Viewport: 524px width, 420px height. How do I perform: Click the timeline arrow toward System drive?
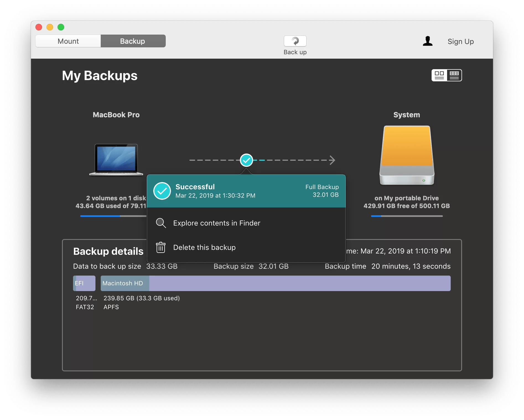tap(332, 160)
